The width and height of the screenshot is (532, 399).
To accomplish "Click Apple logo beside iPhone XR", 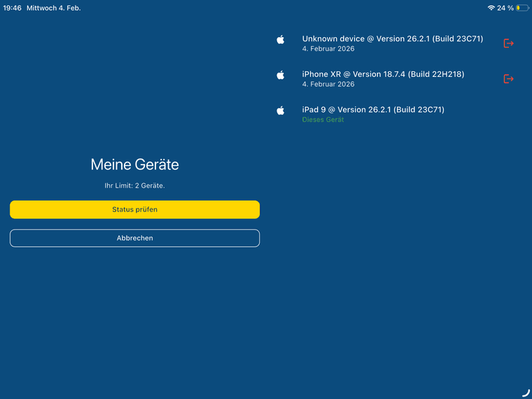I will click(281, 75).
